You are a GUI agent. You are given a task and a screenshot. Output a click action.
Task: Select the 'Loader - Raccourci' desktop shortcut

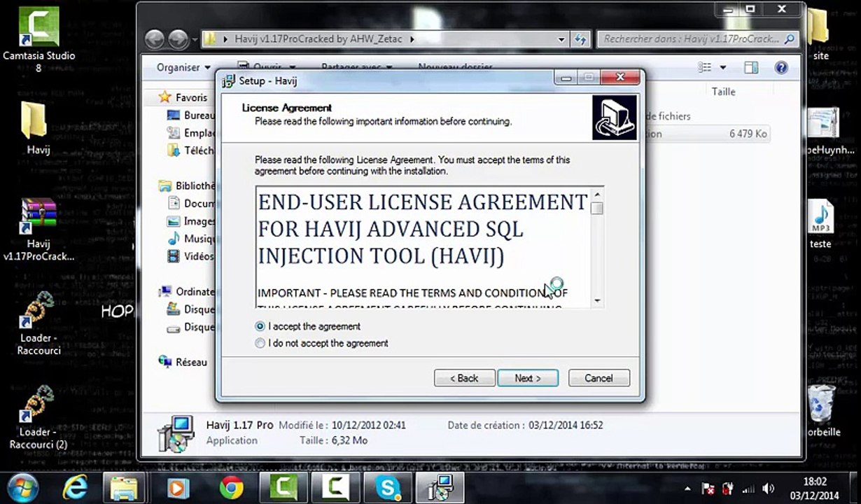(38, 323)
